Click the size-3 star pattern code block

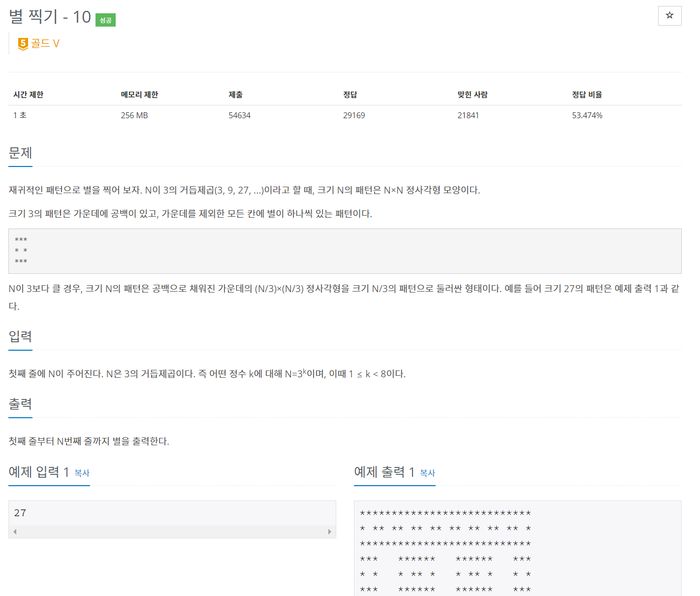[345, 251]
